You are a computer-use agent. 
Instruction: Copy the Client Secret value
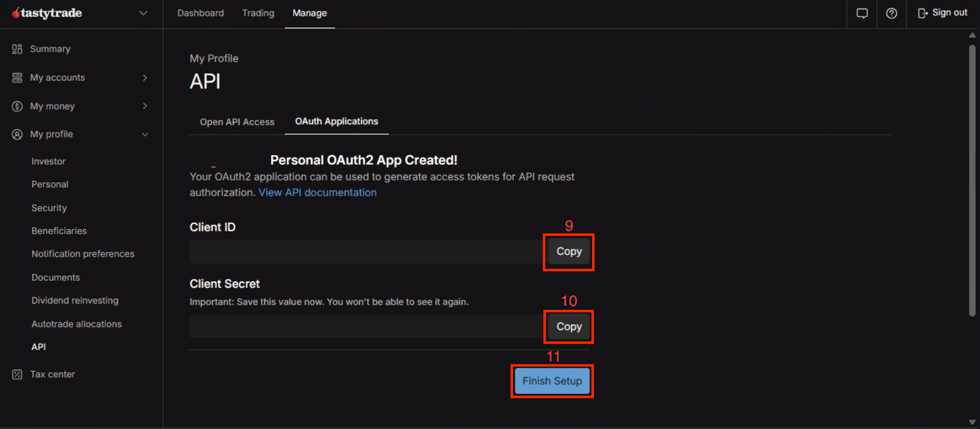[569, 326]
